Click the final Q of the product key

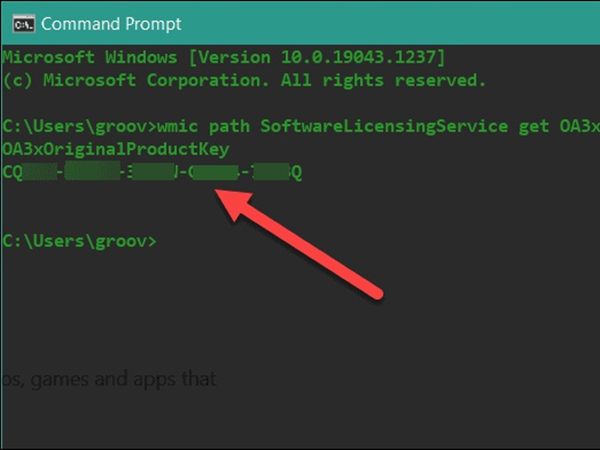pos(295,172)
